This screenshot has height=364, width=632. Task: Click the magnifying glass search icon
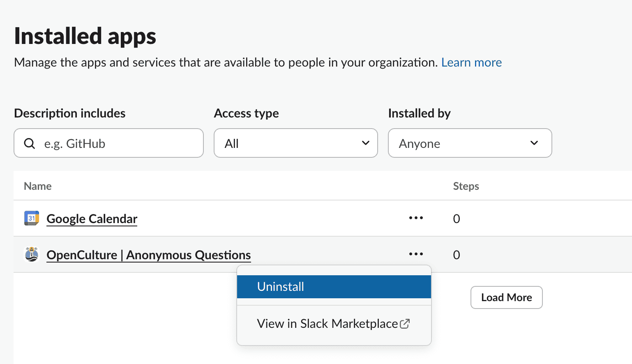point(29,143)
